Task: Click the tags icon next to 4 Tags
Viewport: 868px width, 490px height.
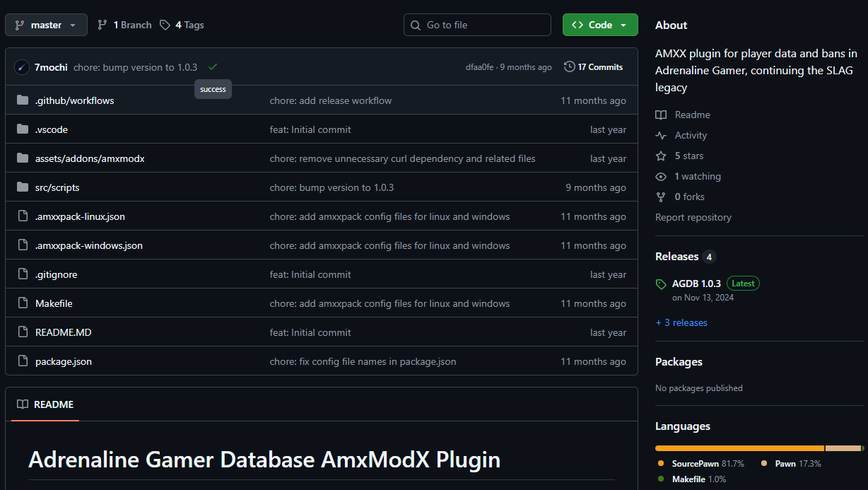Action: click(x=165, y=24)
